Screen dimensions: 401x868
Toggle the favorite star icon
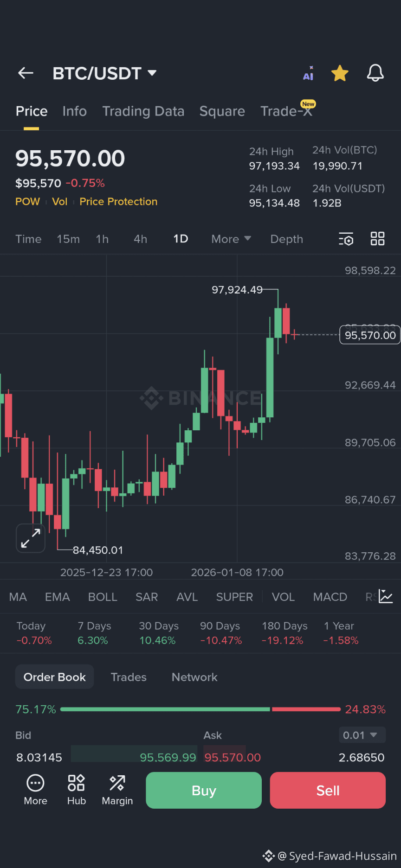pyautogui.click(x=340, y=73)
